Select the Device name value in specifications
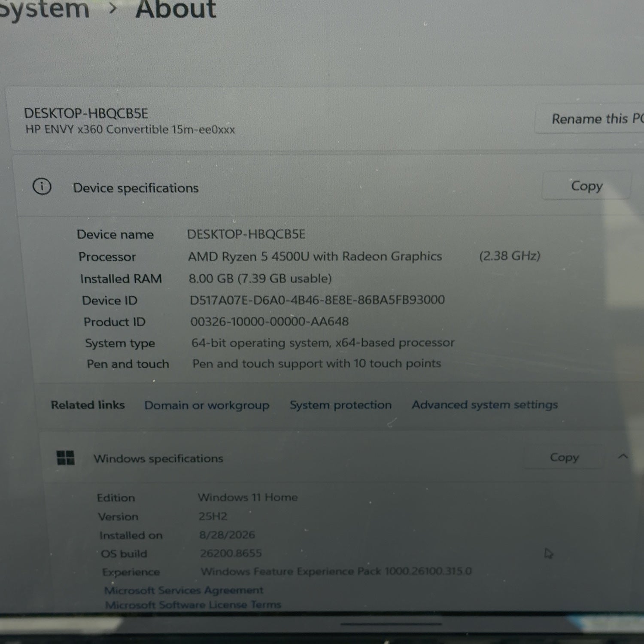This screenshot has width=644, height=644. click(246, 234)
